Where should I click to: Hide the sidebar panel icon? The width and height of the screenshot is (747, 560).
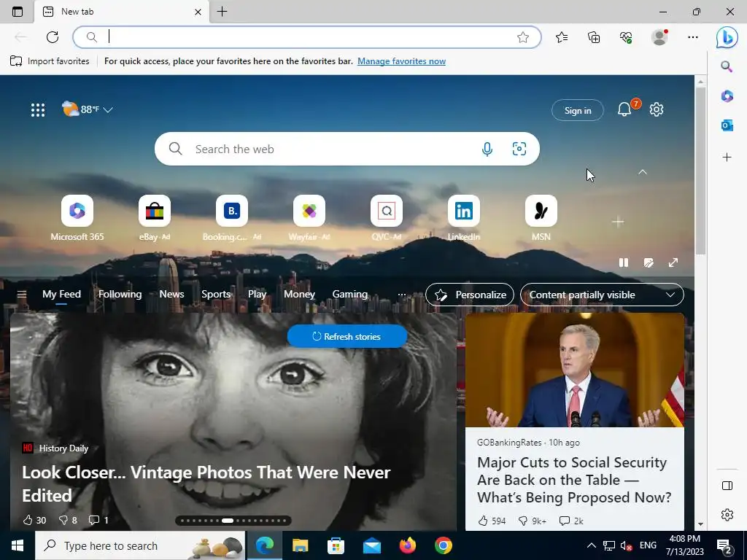[727, 485]
